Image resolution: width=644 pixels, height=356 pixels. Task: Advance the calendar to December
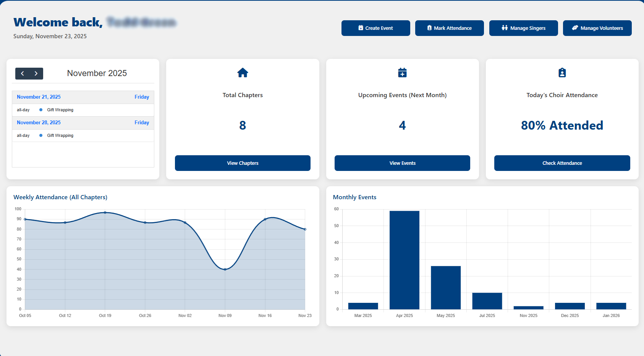[36, 73]
